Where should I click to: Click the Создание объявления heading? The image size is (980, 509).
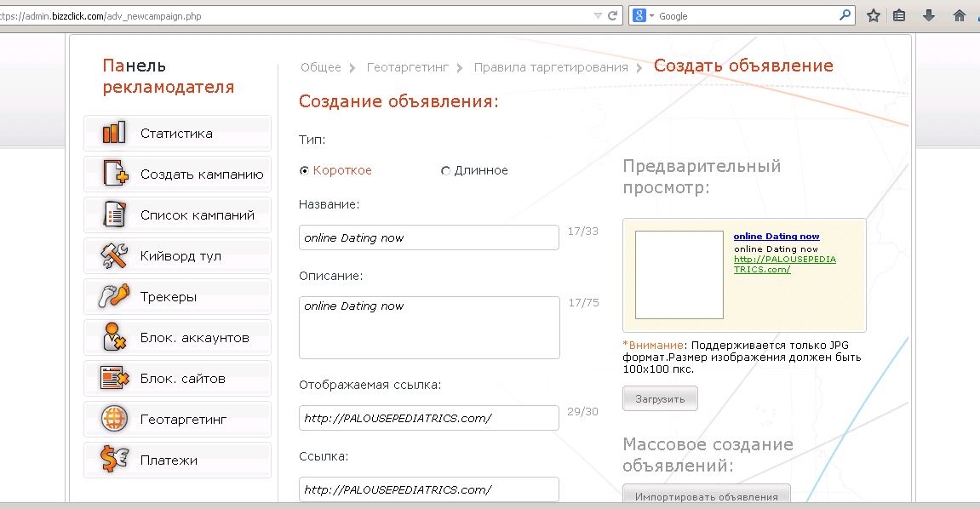point(398,101)
